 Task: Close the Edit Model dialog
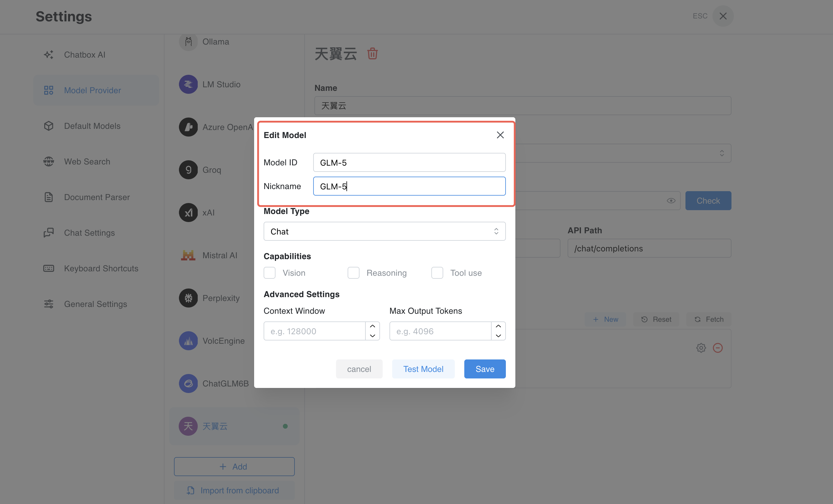pos(500,135)
